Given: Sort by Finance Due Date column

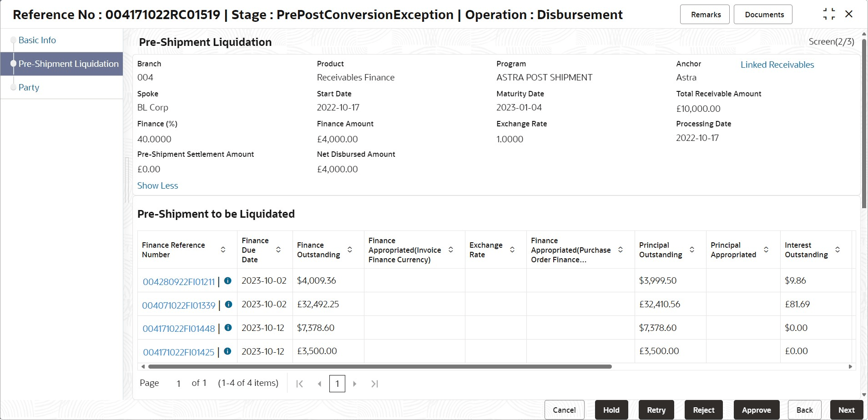Looking at the screenshot, I should (278, 250).
